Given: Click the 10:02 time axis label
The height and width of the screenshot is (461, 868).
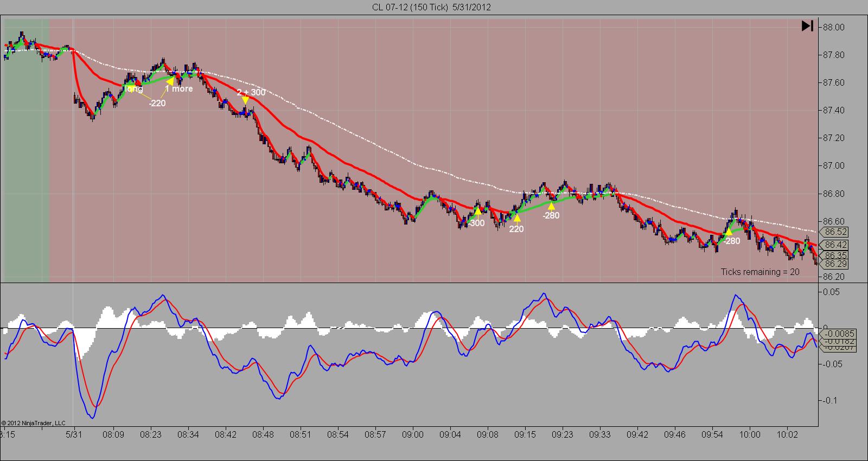Looking at the screenshot, I should tap(787, 434).
